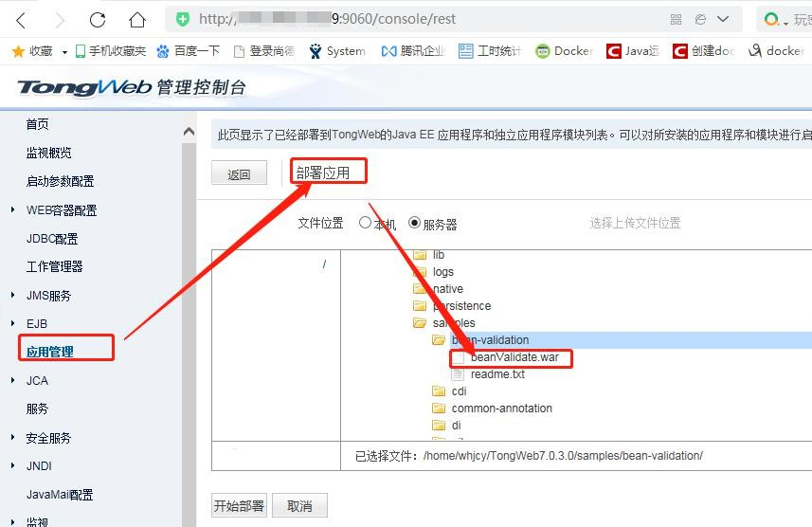Open the 创建doc bookmark
The width and height of the screenshot is (812, 527).
pyautogui.click(x=704, y=51)
